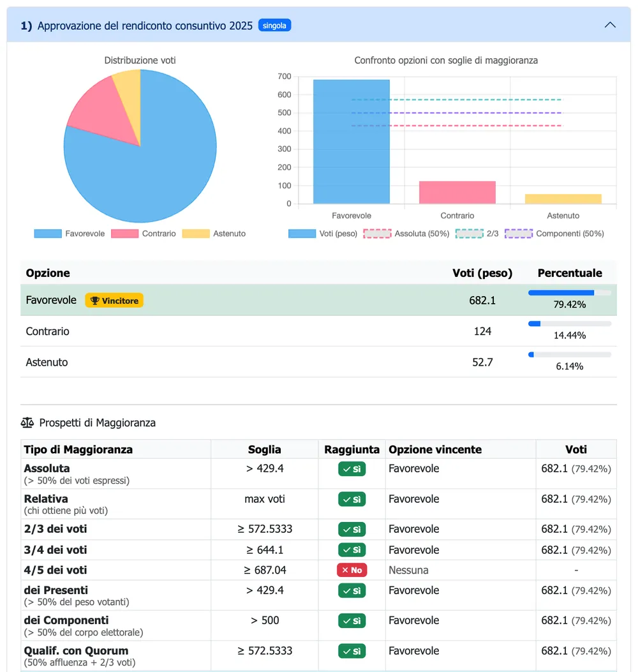Click the Sì checkmark for Assoluta majority

[352, 469]
